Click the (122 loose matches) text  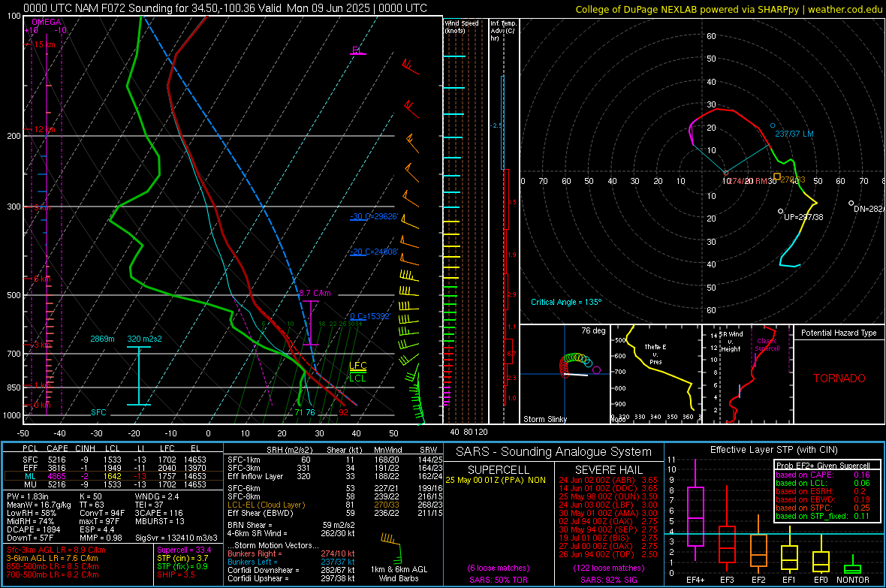tap(608, 568)
